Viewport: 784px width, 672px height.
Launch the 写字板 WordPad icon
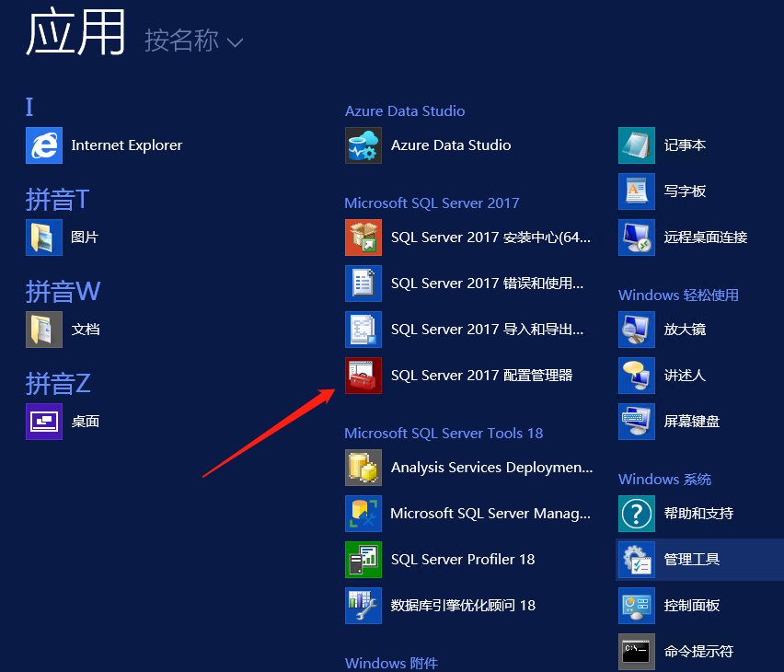tap(637, 191)
